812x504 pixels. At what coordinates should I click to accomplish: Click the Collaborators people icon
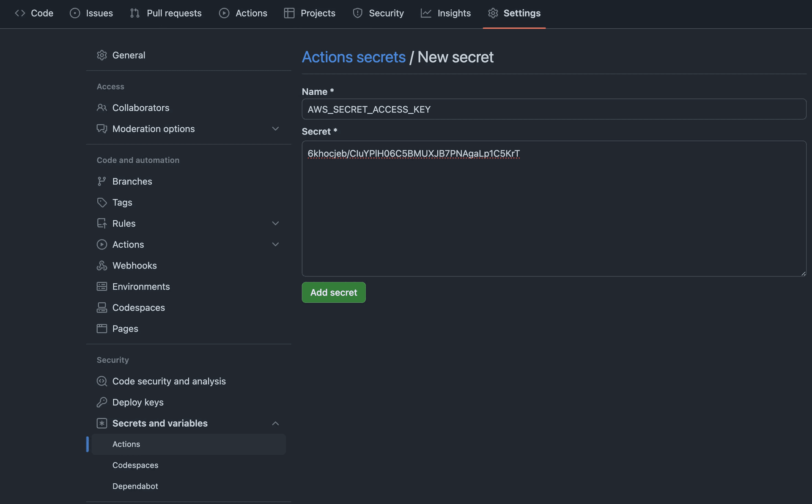click(x=101, y=108)
